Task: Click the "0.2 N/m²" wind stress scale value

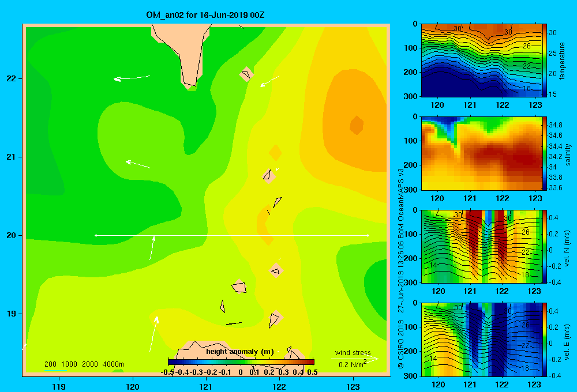Action: [x=353, y=364]
